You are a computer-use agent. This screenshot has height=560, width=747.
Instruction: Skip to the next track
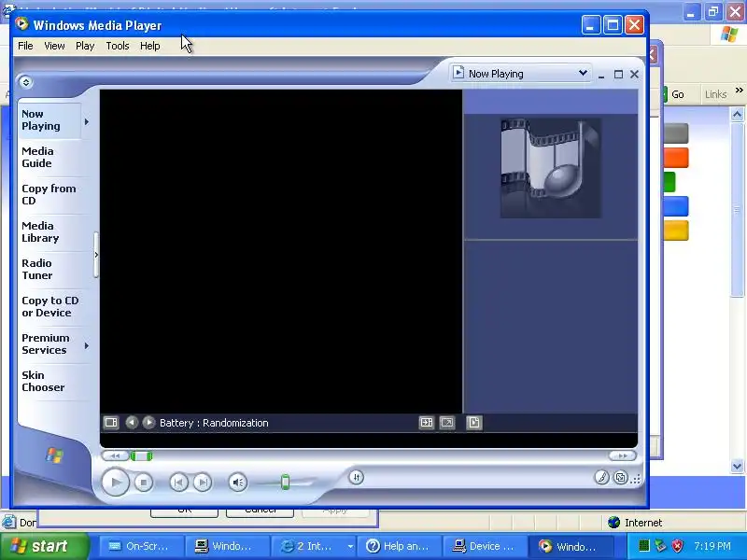tap(203, 483)
